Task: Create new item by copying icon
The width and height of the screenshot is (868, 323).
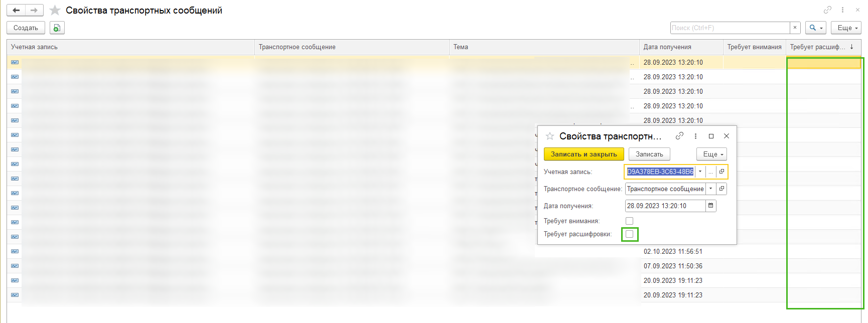Action: pos(57,28)
